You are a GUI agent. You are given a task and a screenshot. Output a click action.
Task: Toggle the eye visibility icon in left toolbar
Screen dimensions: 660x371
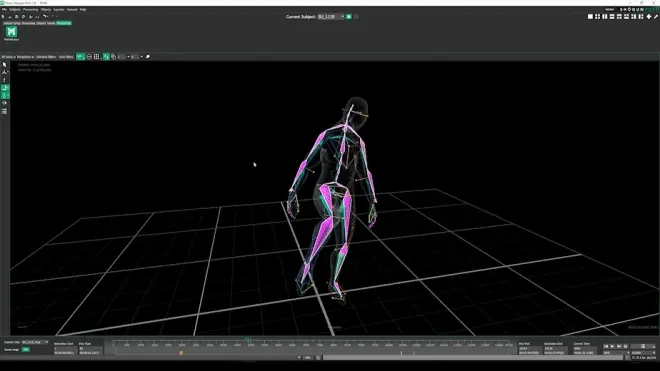(x=5, y=103)
